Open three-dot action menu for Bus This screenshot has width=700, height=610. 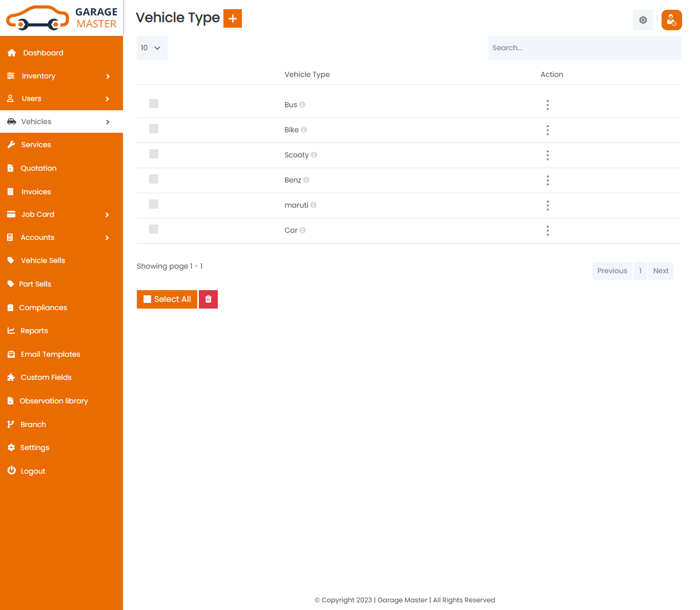[x=547, y=105]
